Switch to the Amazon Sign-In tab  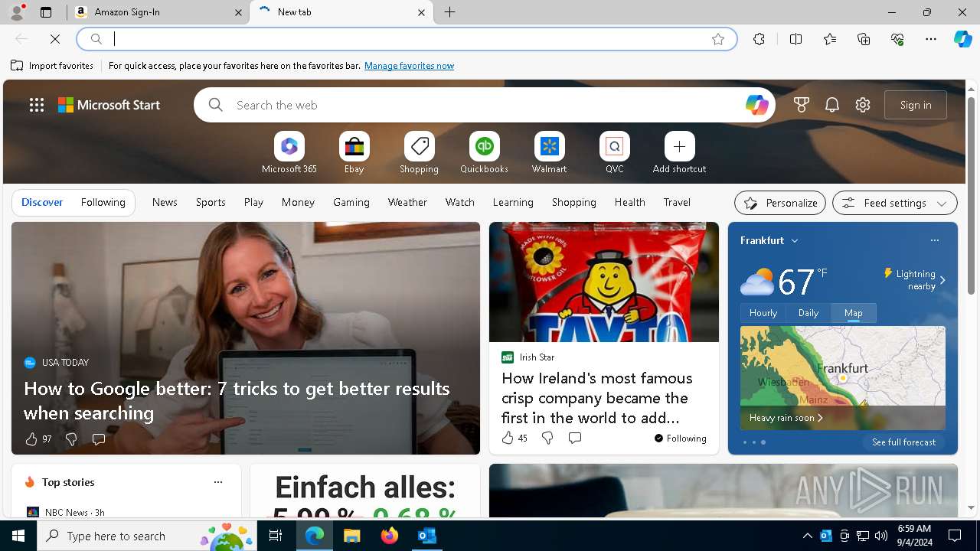coord(158,12)
